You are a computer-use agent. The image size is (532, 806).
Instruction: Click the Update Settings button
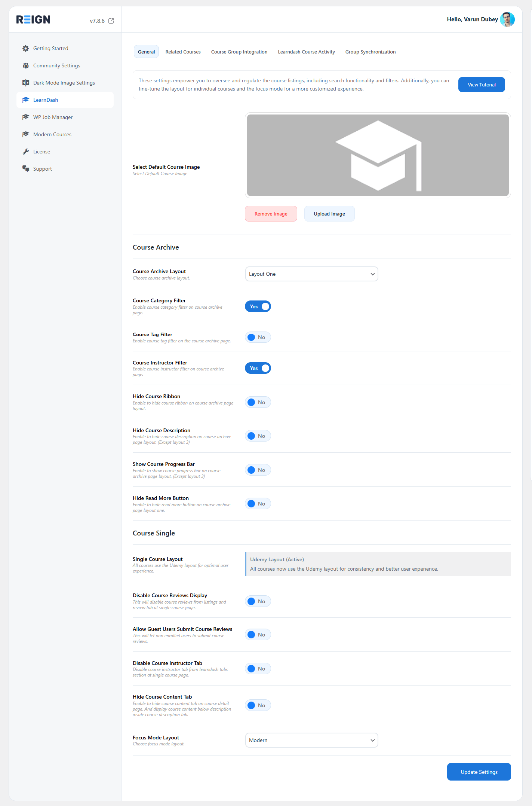tap(479, 772)
